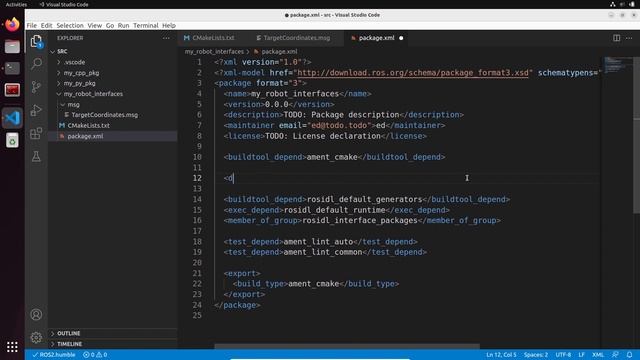The width and height of the screenshot is (640, 360).
Task: Open the Help menu
Action: 169,25
